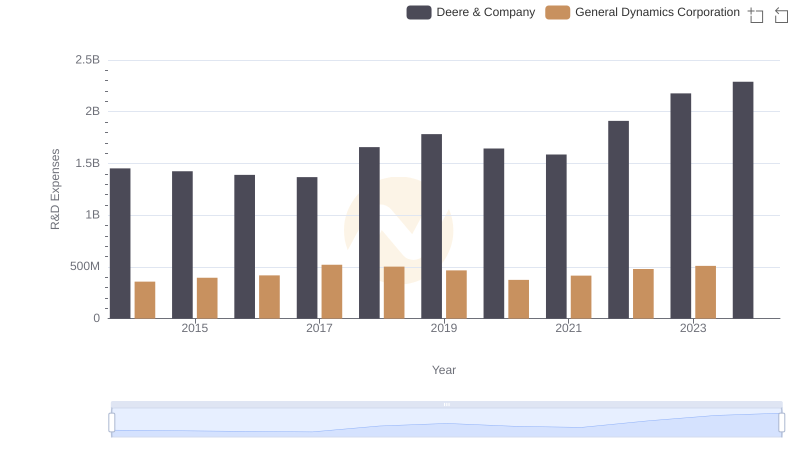Click the Year axis title
The image size is (800, 461).
coord(444,370)
